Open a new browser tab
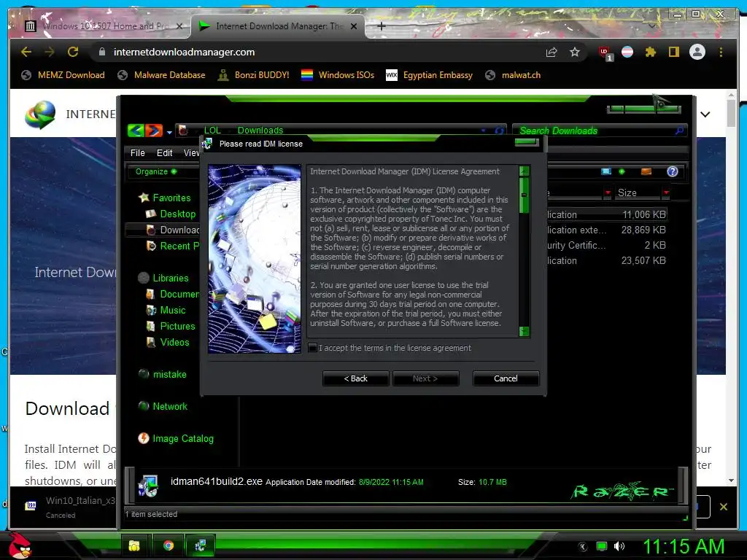Image resolution: width=747 pixels, height=560 pixels. pos(381,27)
